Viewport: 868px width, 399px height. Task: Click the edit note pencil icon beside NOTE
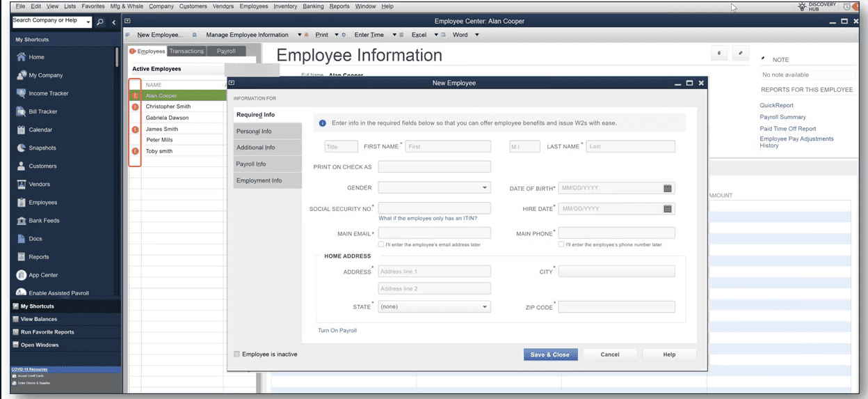pyautogui.click(x=764, y=58)
